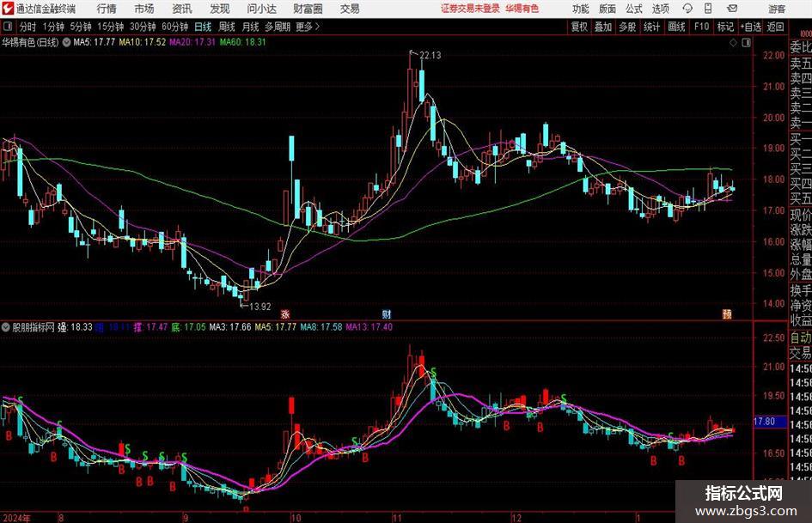The height and width of the screenshot is (523, 812).
Task: Click the 22.13 high price label
Action: click(430, 56)
